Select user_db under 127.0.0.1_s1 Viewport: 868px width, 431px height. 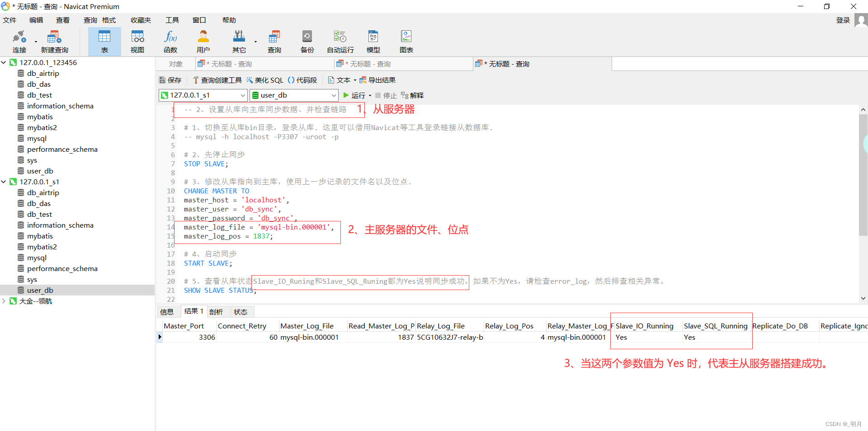coord(40,290)
